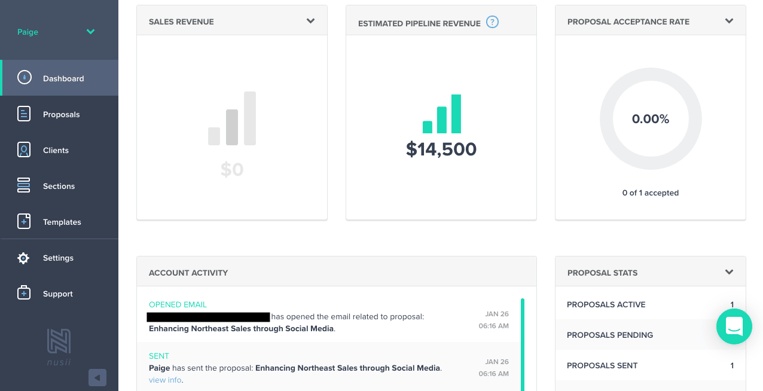The height and width of the screenshot is (391, 763).
Task: Click the Estimated Pipeline Revenue help icon
Action: (x=492, y=22)
